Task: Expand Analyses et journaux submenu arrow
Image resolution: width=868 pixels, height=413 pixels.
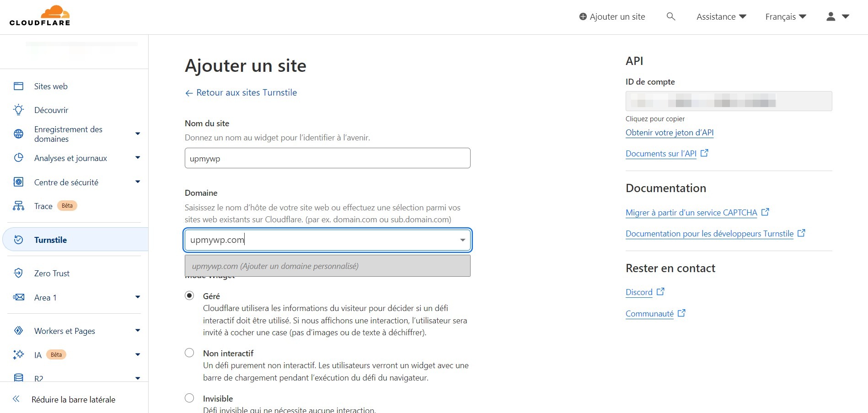Action: [138, 158]
